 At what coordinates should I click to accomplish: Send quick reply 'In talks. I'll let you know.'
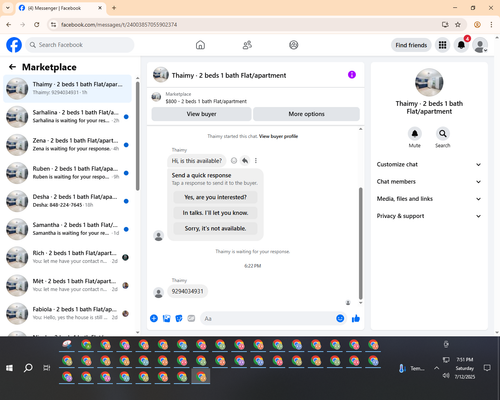click(x=215, y=213)
